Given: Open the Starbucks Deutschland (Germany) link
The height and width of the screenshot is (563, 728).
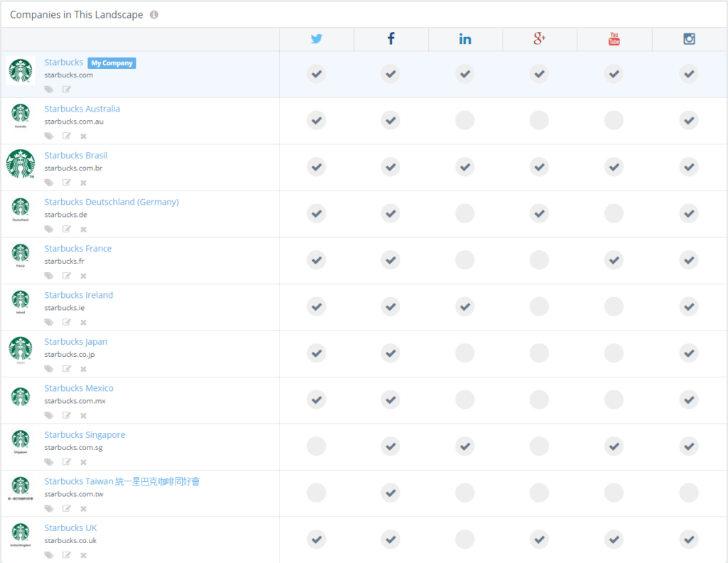Looking at the screenshot, I should pyautogui.click(x=112, y=202).
